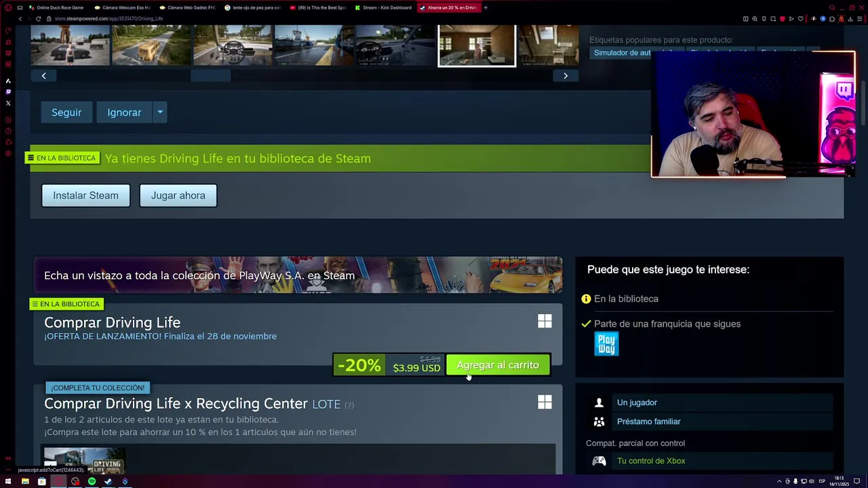Open the first car street thumbnail

tap(70, 45)
